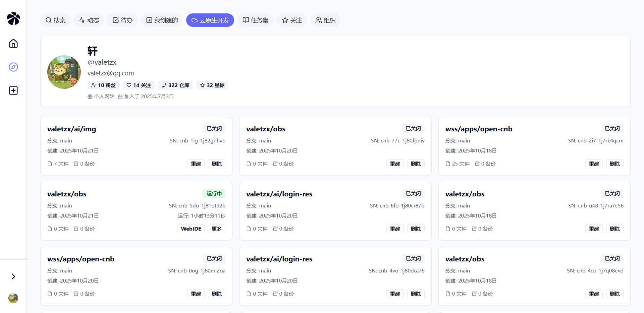Image resolution: width=644 pixels, height=313 pixels.
Task: Click the search magnifier icon on 搜索
Action: pos(48,20)
